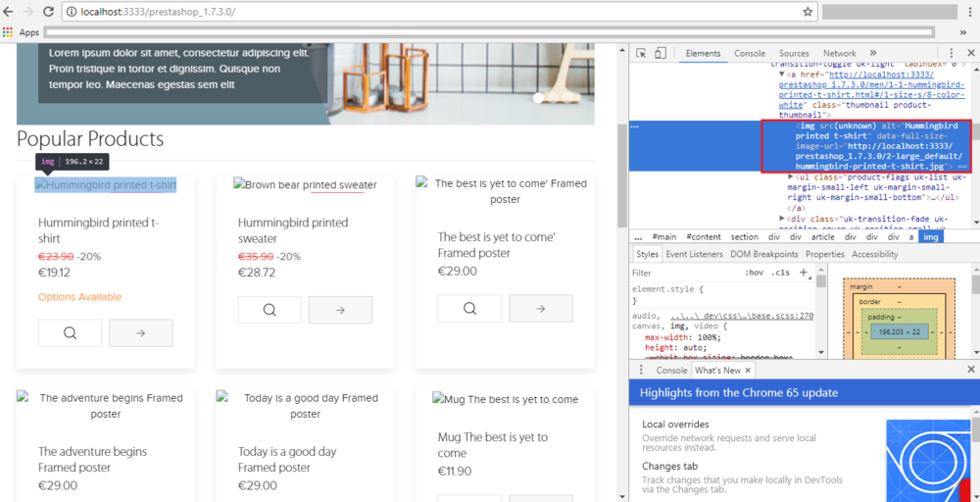Open the Sources tab

(x=794, y=53)
